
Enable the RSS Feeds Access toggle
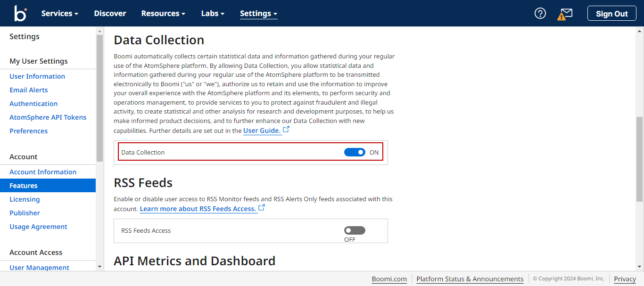(x=355, y=230)
